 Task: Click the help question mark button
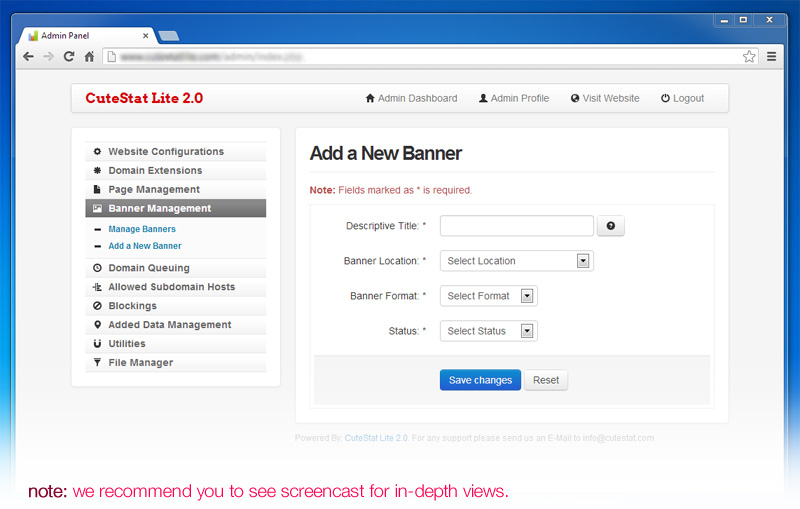(611, 225)
